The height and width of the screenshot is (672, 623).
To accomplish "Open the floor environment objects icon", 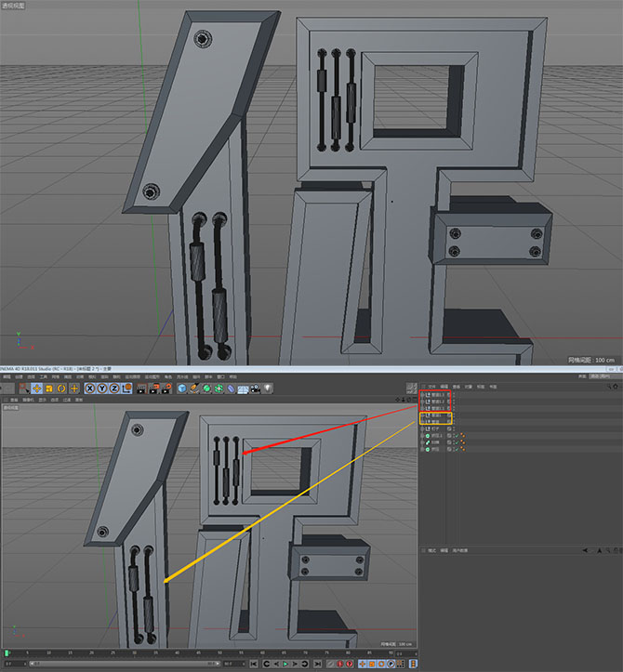I will (x=243, y=389).
